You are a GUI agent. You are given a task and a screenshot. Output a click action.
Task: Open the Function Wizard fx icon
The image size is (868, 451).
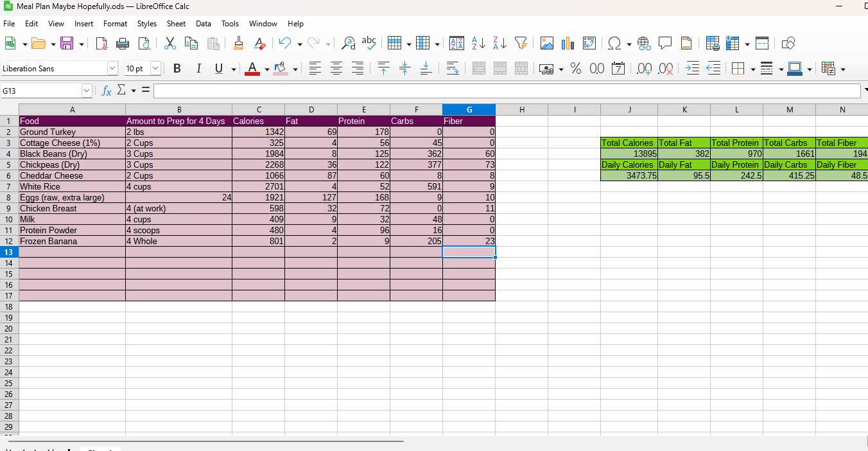coord(107,91)
